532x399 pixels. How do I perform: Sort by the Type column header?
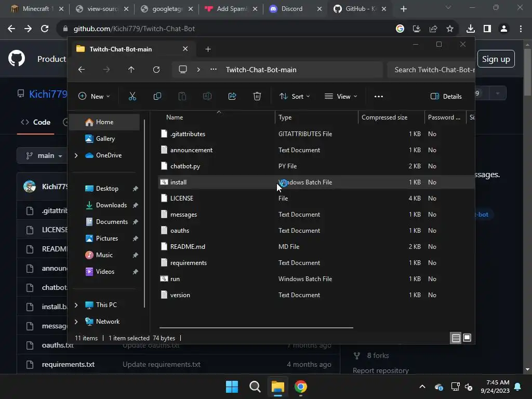point(316,117)
